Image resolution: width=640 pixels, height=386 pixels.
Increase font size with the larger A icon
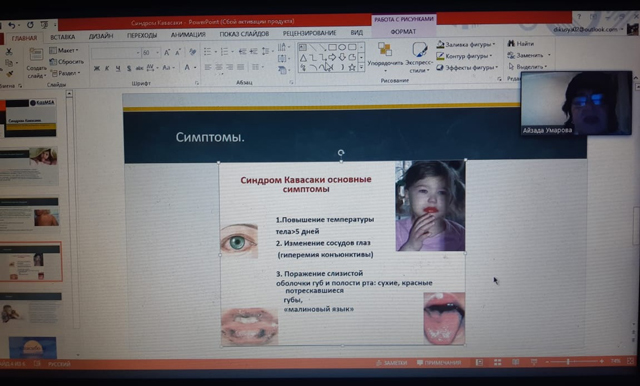coord(167,52)
